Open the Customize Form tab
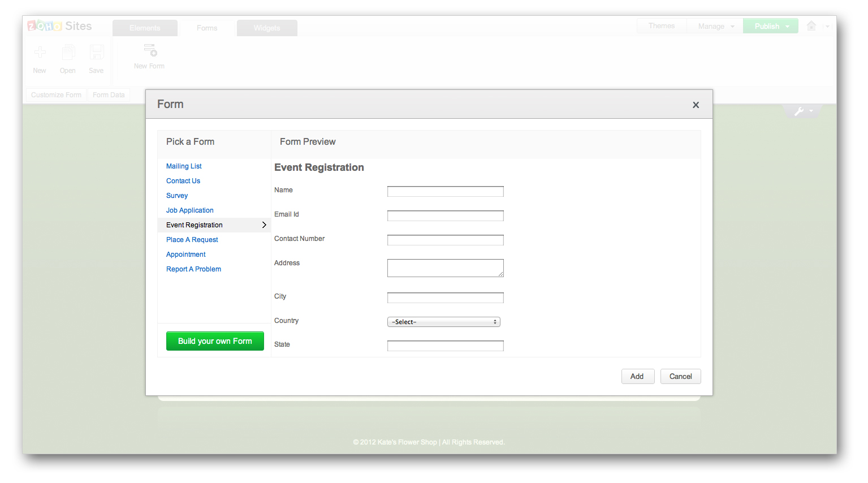The image size is (868, 483). (x=55, y=94)
